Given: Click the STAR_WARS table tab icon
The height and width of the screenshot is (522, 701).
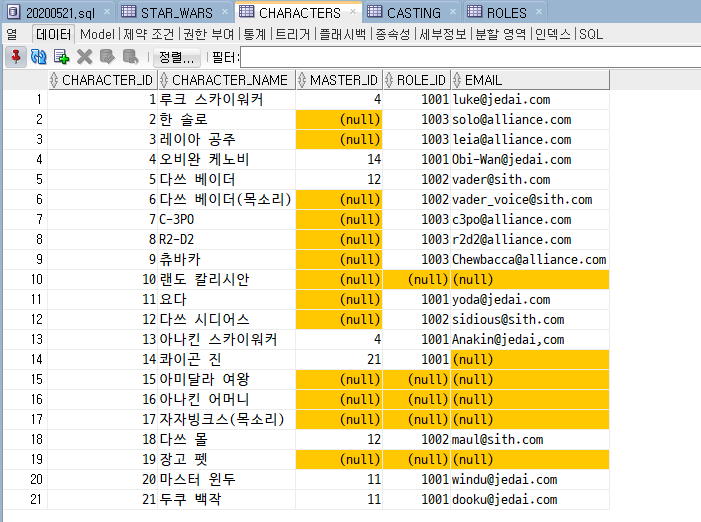Looking at the screenshot, I should (129, 11).
